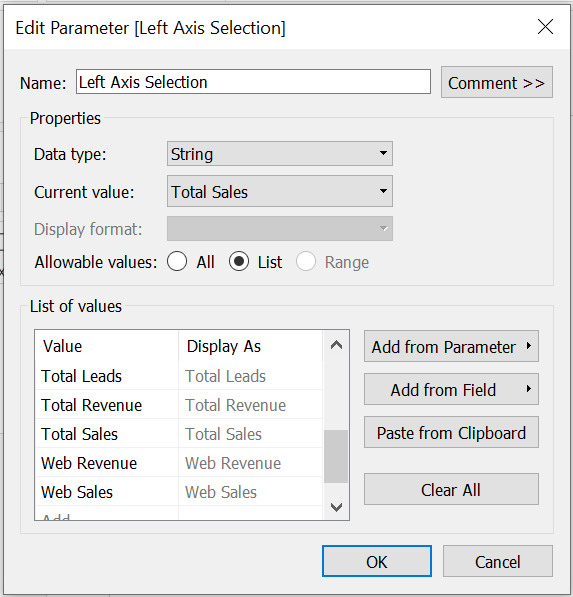Open the Data type dropdown
Screen dimensions: 573x597
coord(280,154)
